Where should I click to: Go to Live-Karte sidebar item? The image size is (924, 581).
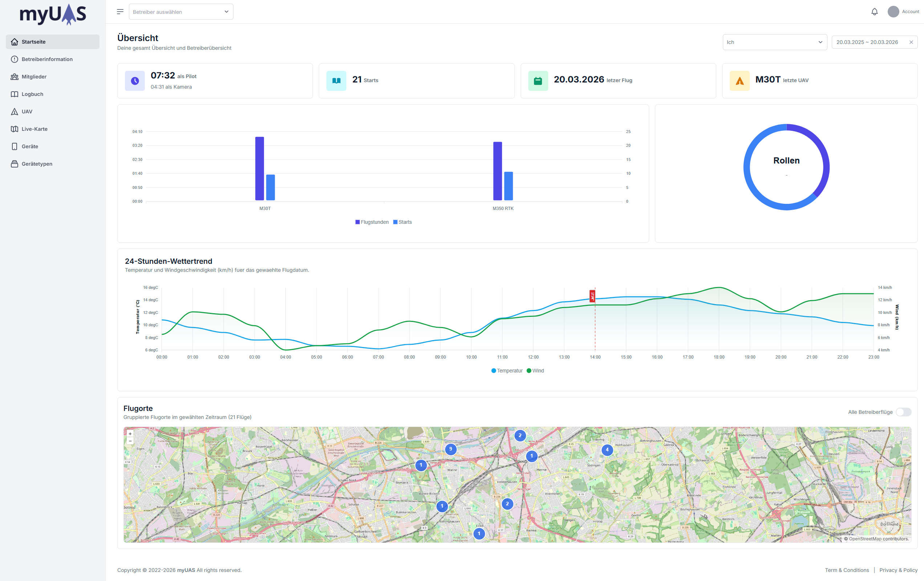(34, 129)
